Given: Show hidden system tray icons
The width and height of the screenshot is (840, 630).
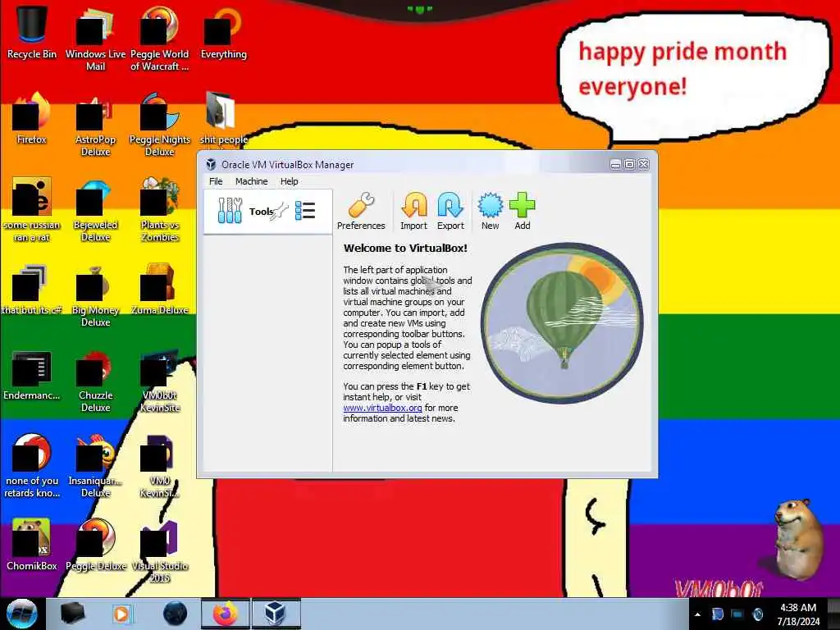Looking at the screenshot, I should point(697,614).
